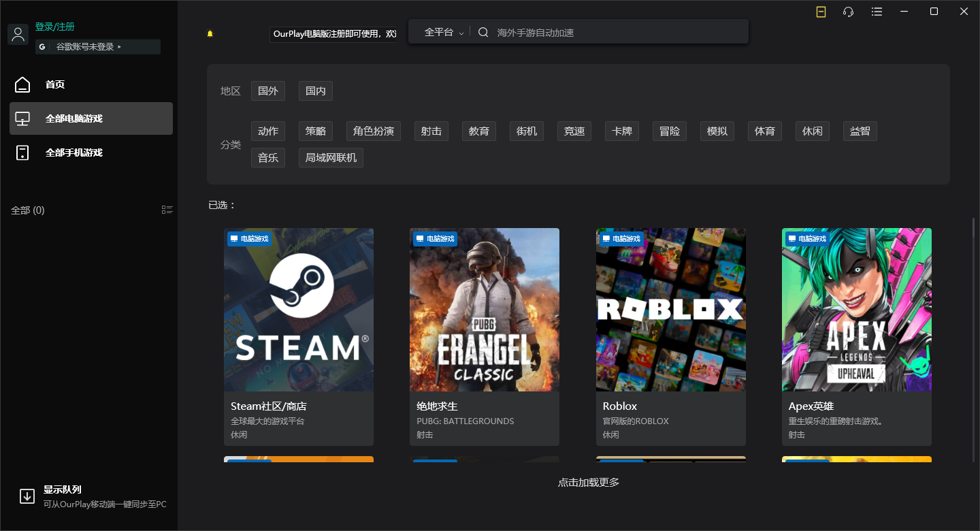
Task: Toggle the 局域网联机 category filter
Action: (331, 157)
